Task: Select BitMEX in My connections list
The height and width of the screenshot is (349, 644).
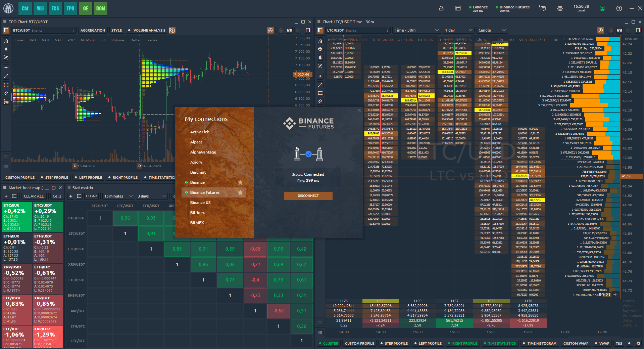Action: [x=197, y=223]
